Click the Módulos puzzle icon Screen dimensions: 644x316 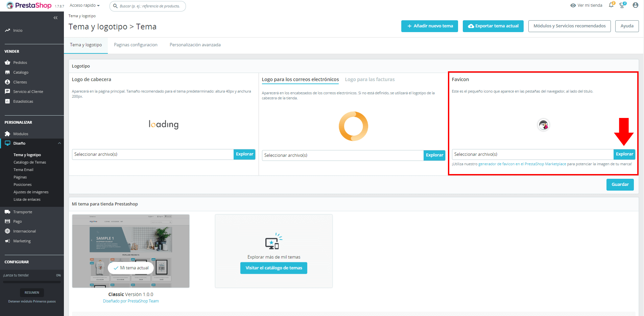pos(7,134)
